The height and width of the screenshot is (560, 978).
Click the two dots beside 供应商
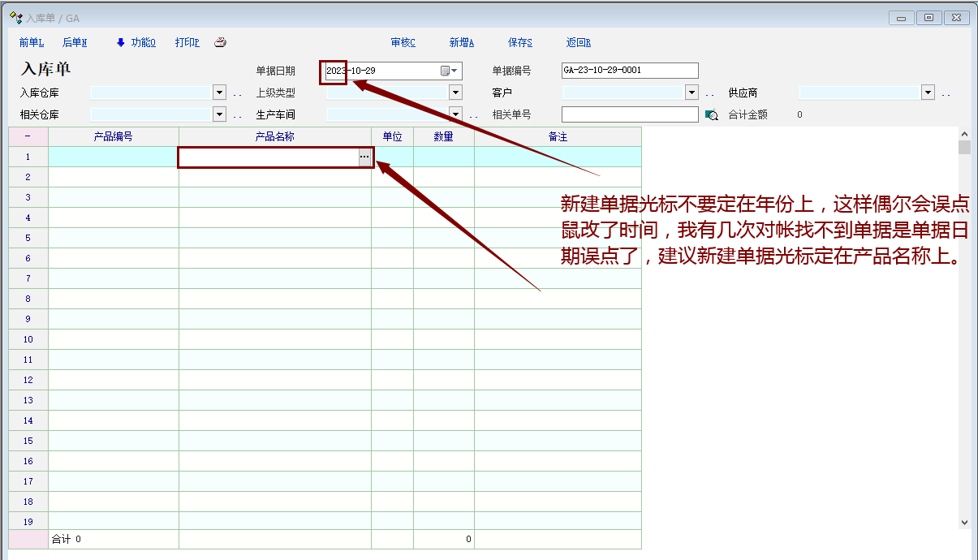[x=946, y=94]
